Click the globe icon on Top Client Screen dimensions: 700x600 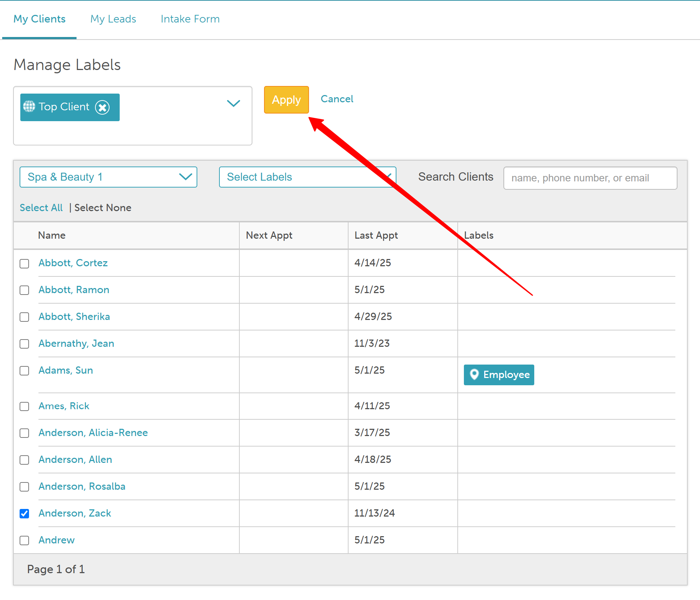coord(29,107)
